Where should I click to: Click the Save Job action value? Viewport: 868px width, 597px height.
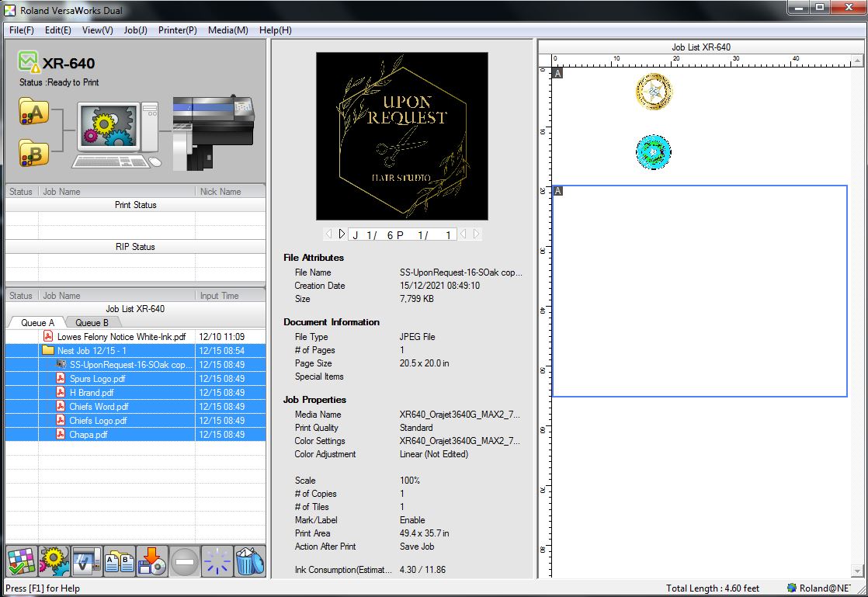(417, 546)
